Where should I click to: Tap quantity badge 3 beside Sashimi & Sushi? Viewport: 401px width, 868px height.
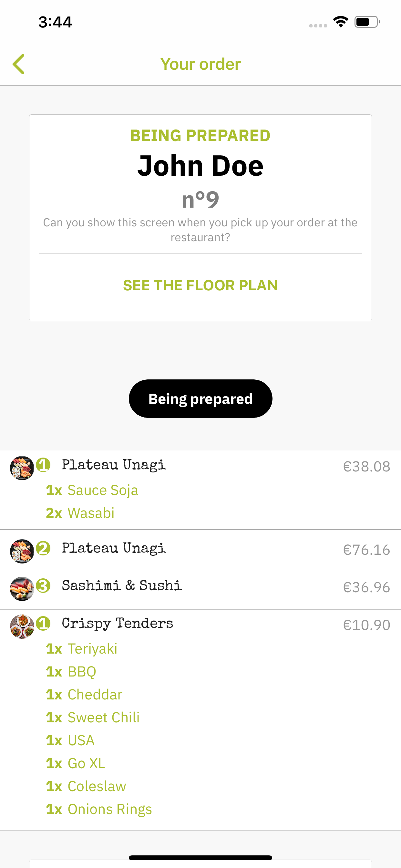pyautogui.click(x=43, y=586)
